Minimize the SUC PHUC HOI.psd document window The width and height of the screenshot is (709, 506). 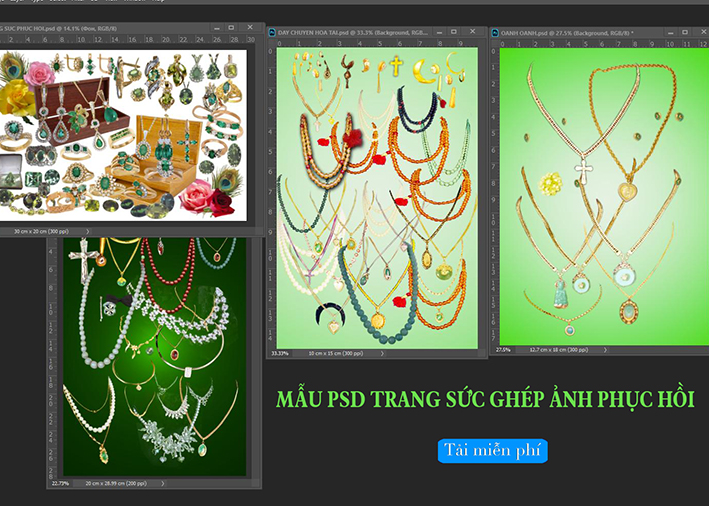pyautogui.click(x=217, y=28)
